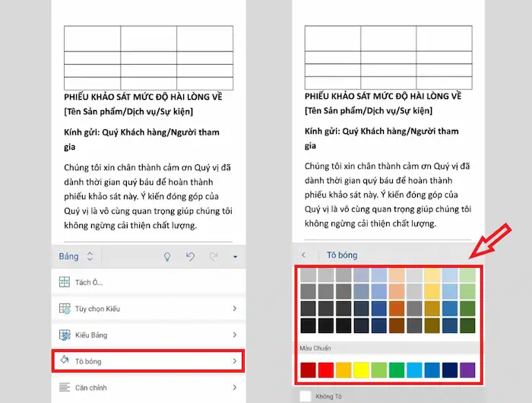Pick the yellow standard color swatch

pyautogui.click(x=361, y=370)
